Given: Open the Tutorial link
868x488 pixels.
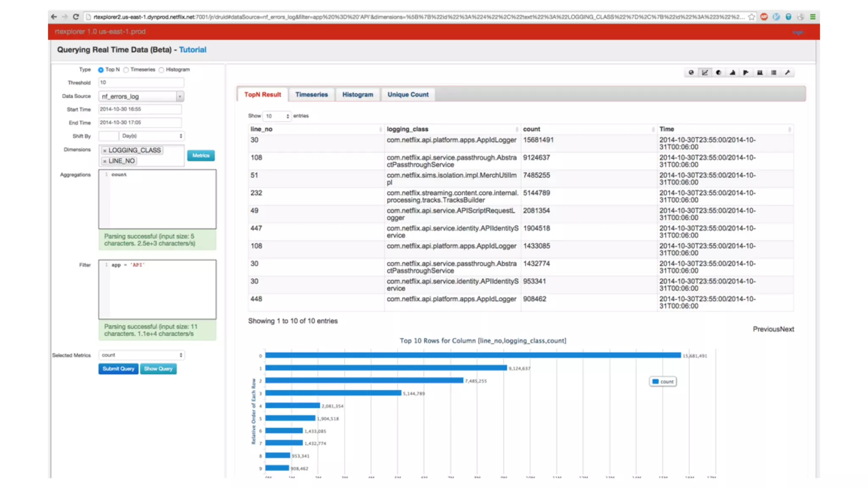Looking at the screenshot, I should (192, 50).
